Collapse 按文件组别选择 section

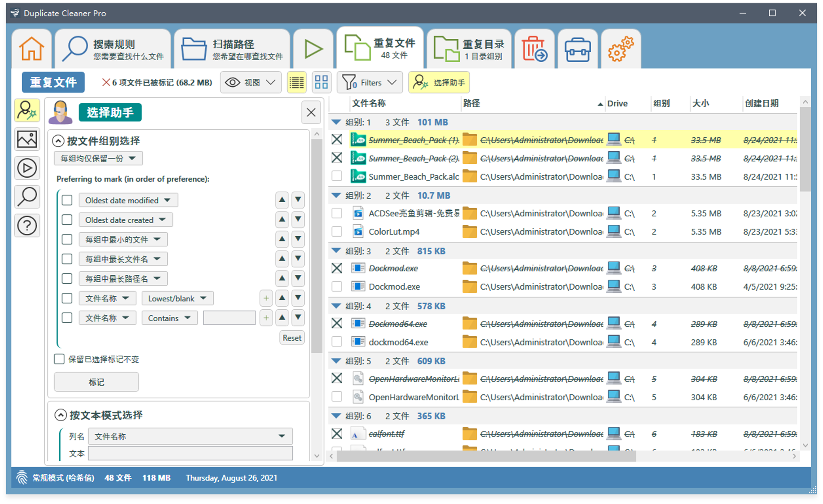tap(58, 141)
